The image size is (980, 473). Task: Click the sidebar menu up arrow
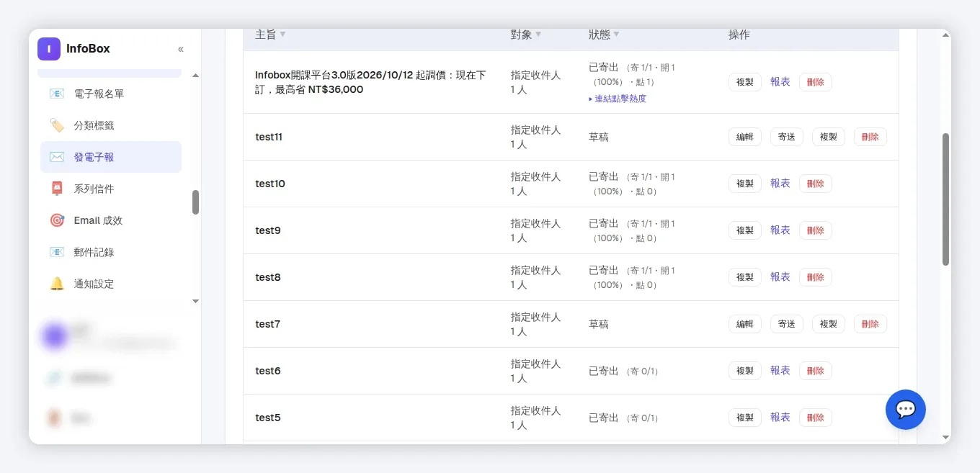[195, 76]
